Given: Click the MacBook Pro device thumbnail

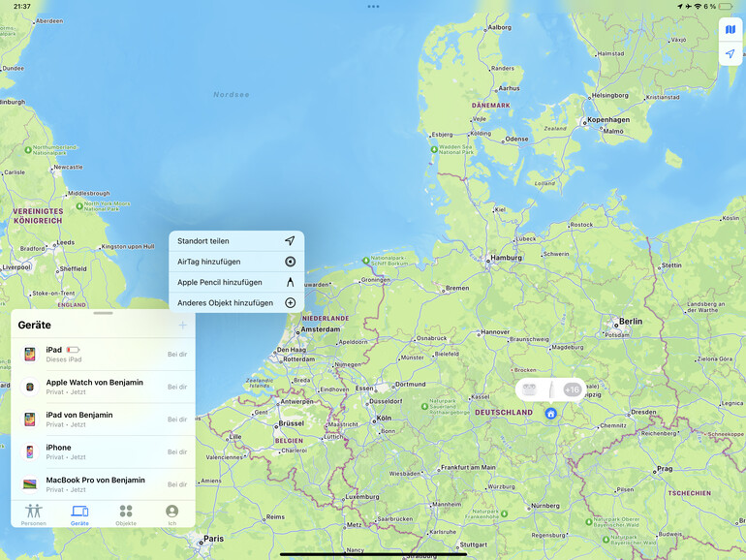Looking at the screenshot, I should click(29, 484).
